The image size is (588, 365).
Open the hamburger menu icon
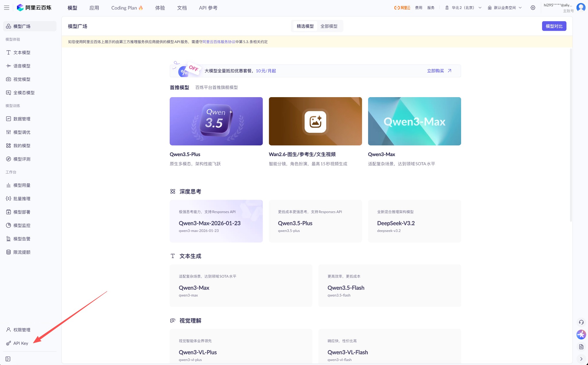click(7, 8)
